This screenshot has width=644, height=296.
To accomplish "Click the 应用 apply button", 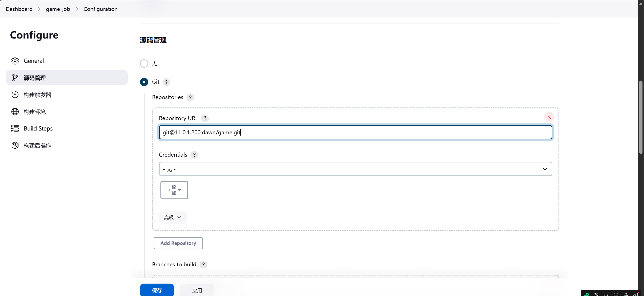I will pyautogui.click(x=197, y=290).
